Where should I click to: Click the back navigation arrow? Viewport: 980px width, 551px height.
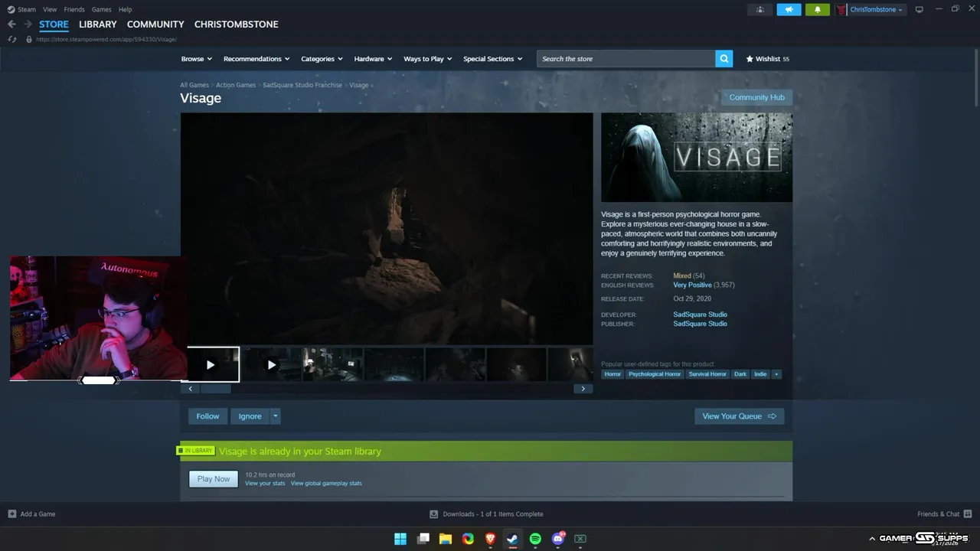pos(11,24)
